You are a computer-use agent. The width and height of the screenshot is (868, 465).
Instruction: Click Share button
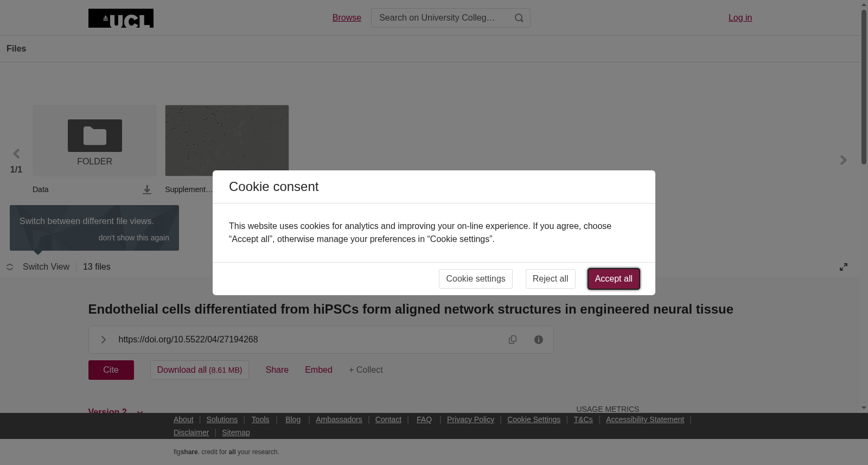[x=277, y=370]
